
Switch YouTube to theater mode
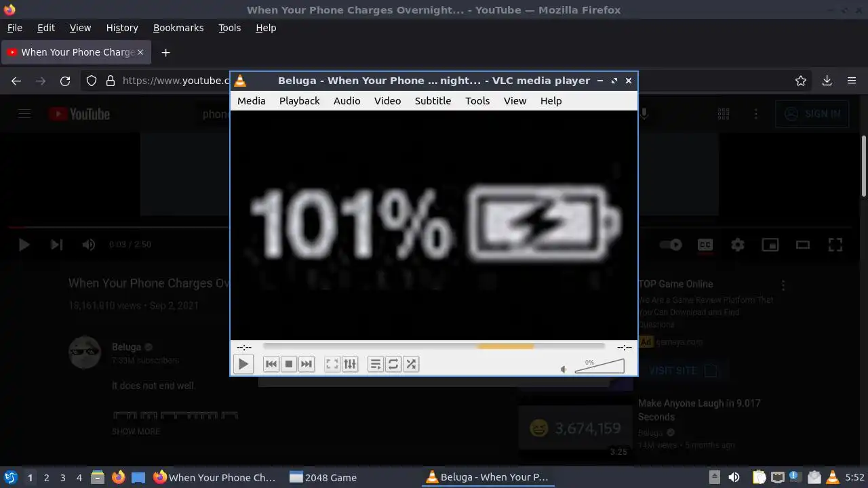[x=803, y=245]
